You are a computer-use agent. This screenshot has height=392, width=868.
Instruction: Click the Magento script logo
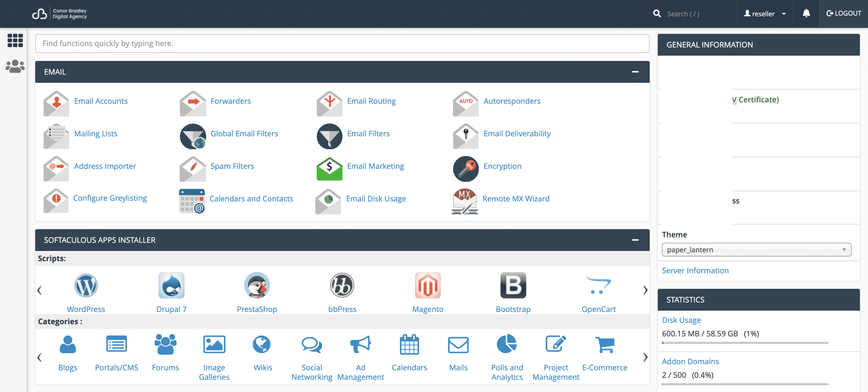coord(428,285)
